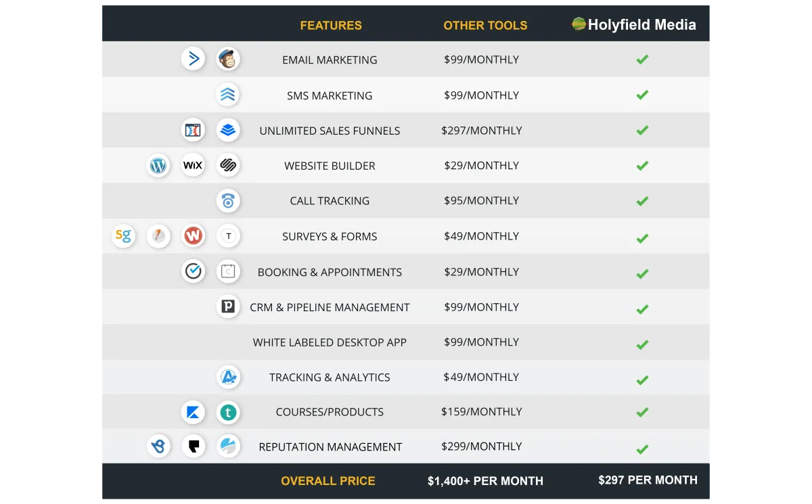Click the blue swoosh icon beside Reputation Management
Screen dimensions: 812x504
coord(228,446)
